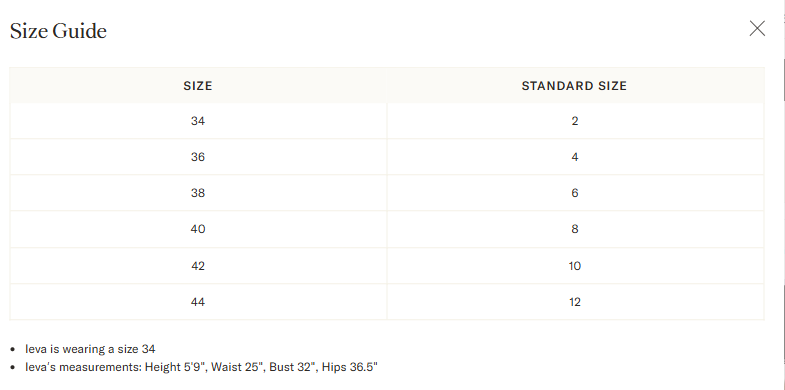Click standard size 6 cell
Viewport: 785px width, 390px height.
[575, 193]
